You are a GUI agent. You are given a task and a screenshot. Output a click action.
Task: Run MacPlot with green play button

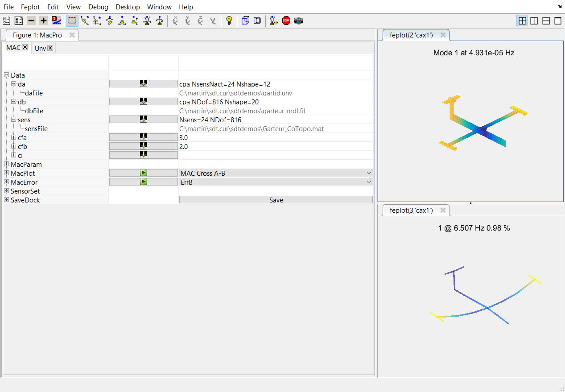(144, 173)
